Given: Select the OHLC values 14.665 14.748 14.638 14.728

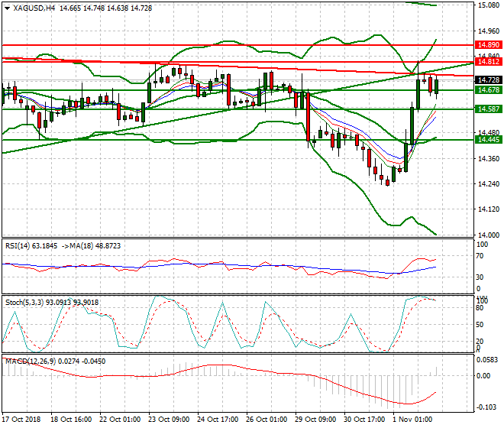Looking at the screenshot, I should [105, 8].
